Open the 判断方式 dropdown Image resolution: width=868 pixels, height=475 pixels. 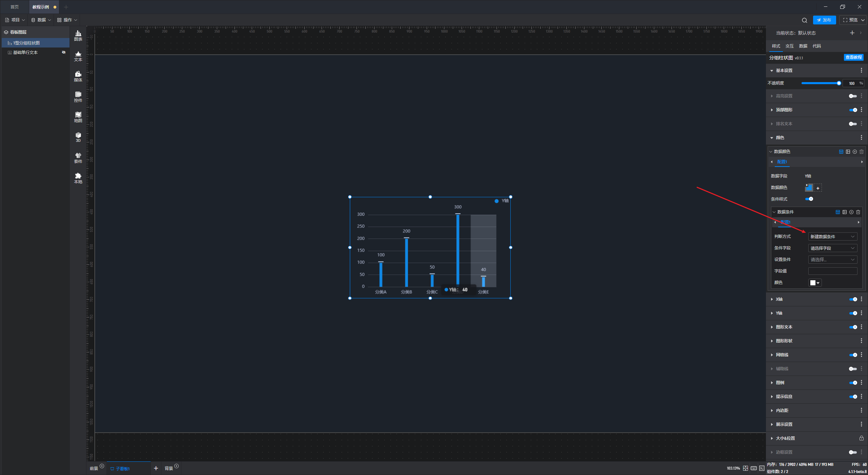[x=832, y=236]
